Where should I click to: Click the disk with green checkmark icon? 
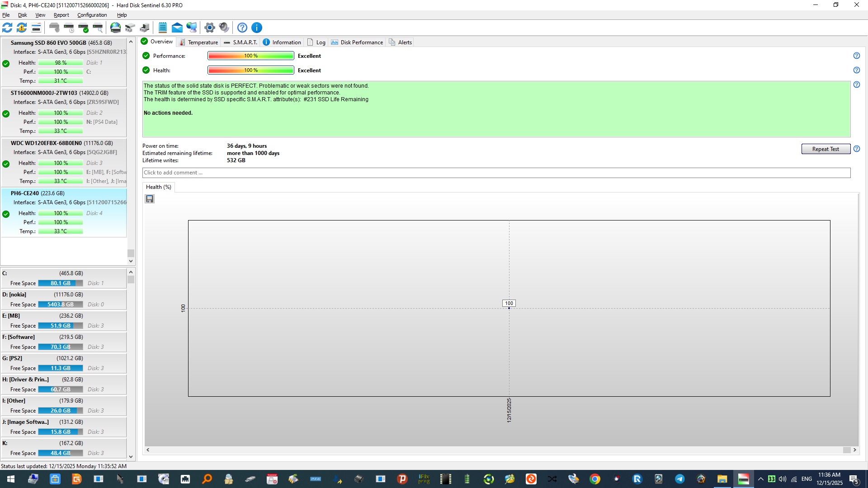pyautogui.click(x=83, y=28)
